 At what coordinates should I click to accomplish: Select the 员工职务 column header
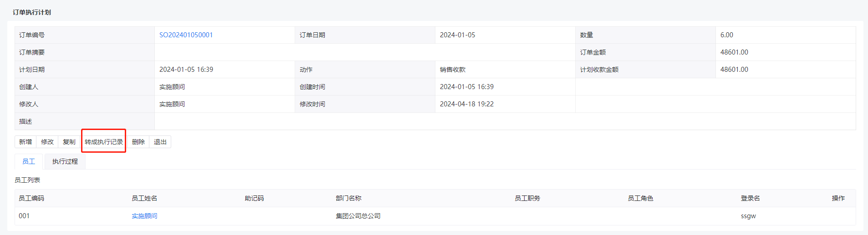(527, 198)
